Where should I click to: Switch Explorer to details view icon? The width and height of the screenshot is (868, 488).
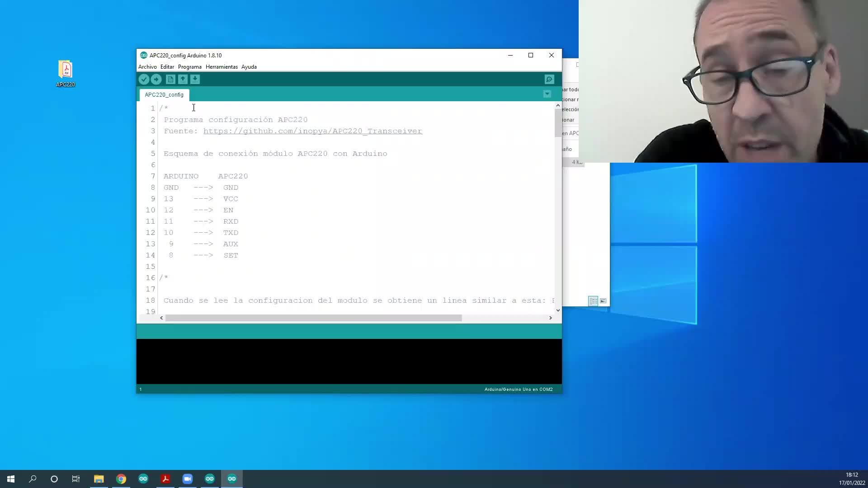593,301
